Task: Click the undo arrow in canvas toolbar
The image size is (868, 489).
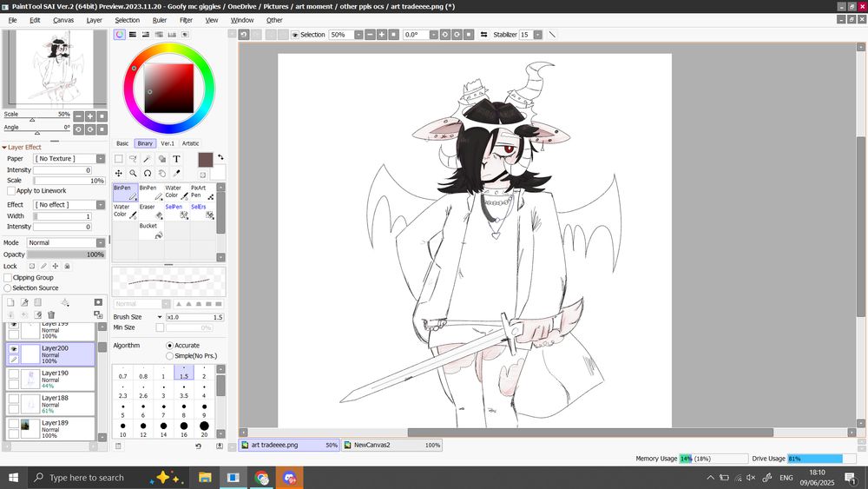Action: click(244, 35)
